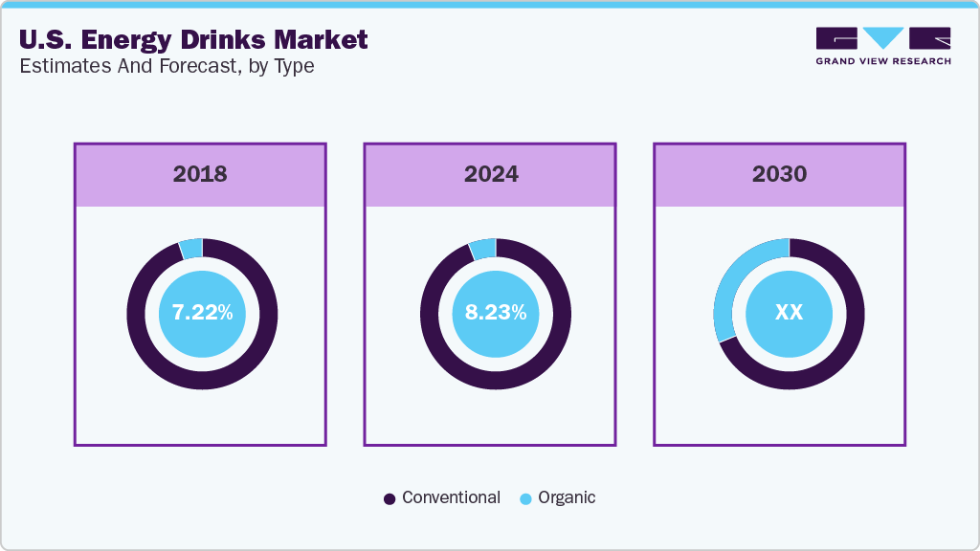Expand the 2030 panel header
This screenshot has height=551, width=980.
click(x=779, y=174)
